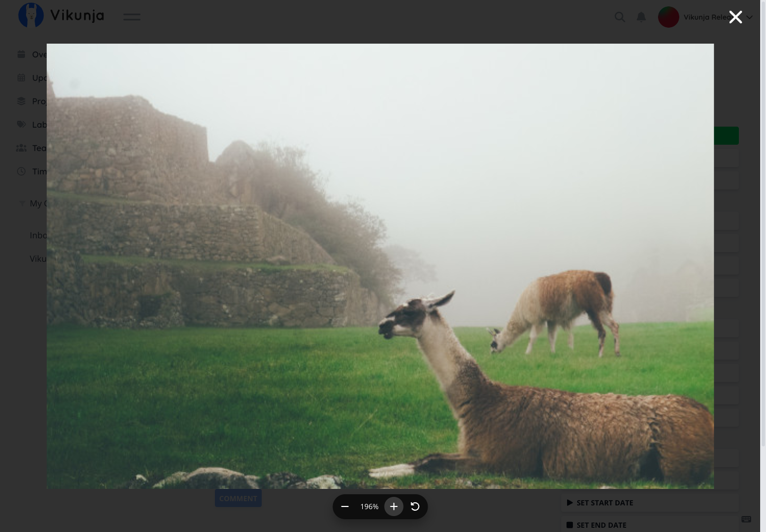Zoom out the image with minus button
766x532 pixels.
click(345, 506)
